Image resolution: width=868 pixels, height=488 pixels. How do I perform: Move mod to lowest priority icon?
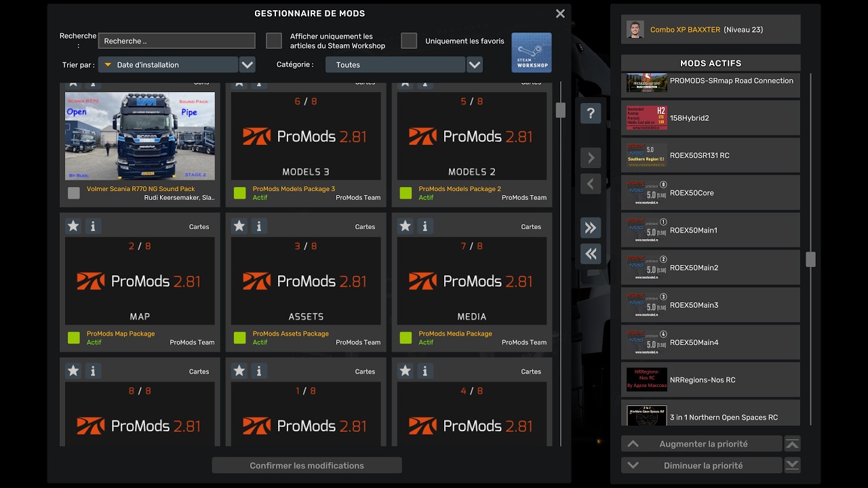click(x=792, y=465)
